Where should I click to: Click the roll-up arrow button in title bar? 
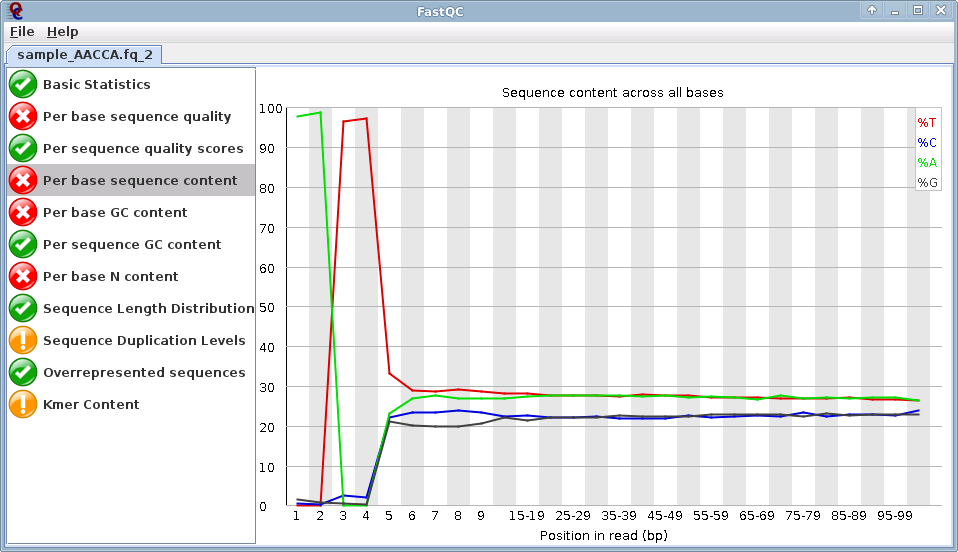(872, 10)
